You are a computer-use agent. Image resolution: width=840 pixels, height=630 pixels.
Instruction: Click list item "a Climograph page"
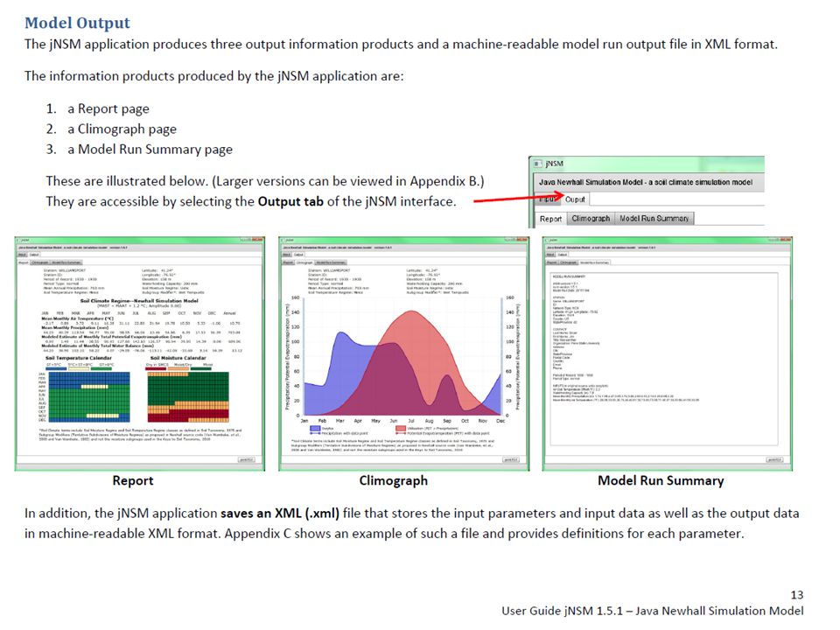pyautogui.click(x=122, y=129)
